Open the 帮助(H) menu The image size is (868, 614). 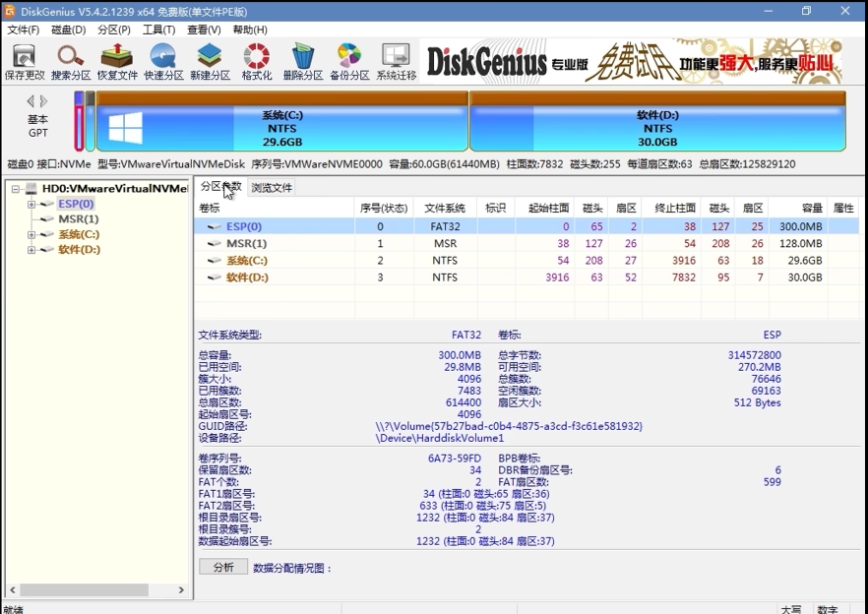[250, 30]
